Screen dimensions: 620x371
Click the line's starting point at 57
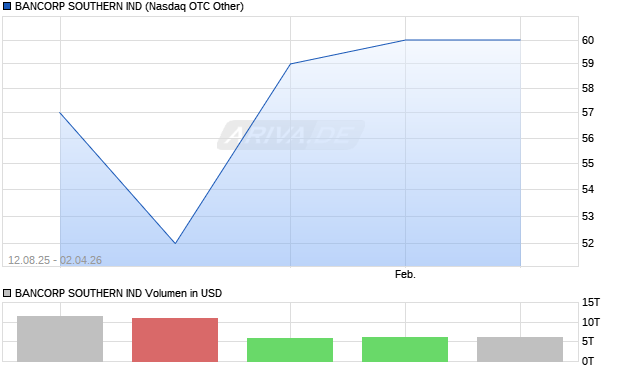[60, 113]
